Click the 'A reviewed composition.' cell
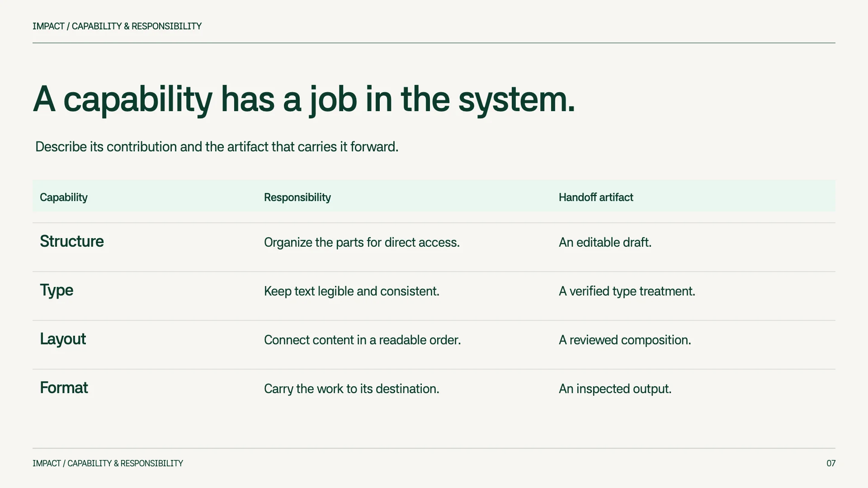 pos(625,340)
